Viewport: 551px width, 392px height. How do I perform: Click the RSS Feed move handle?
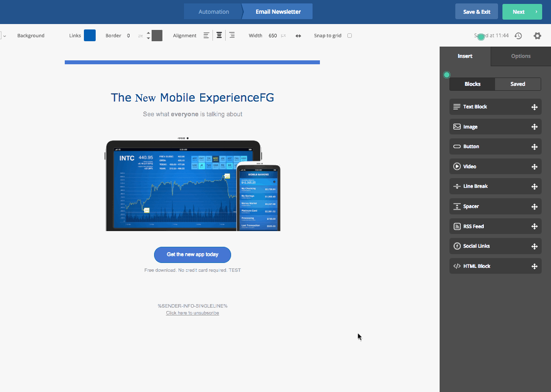pyautogui.click(x=534, y=227)
